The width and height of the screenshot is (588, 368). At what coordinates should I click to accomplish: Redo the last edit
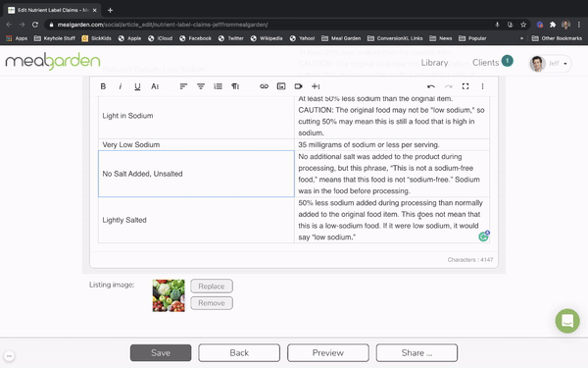pyautogui.click(x=448, y=86)
